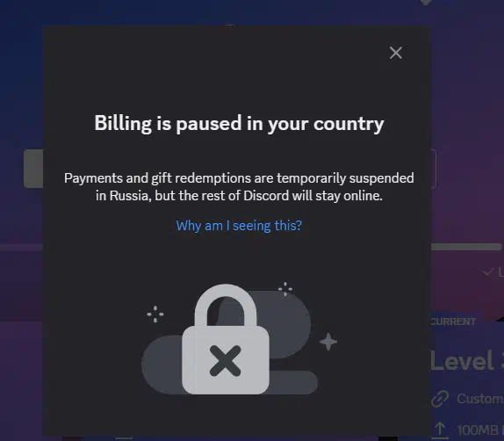Click the gray progress bar right of dialog
This screenshot has width=504, height=441.
coord(466,247)
